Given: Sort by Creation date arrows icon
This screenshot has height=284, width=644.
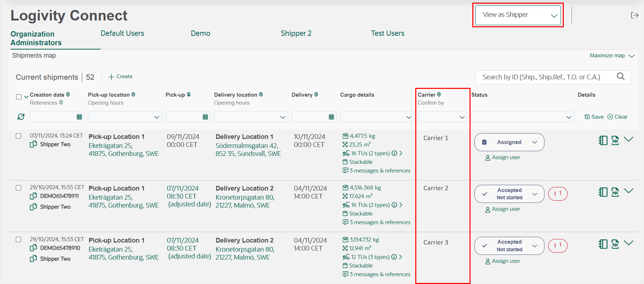Looking at the screenshot, I should click(68, 94).
